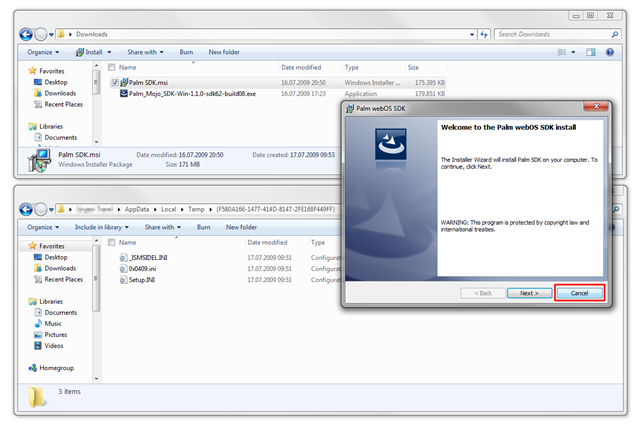Viewport: 640px width, 426px height.
Task: Select Setup.INI file
Action: 137,280
